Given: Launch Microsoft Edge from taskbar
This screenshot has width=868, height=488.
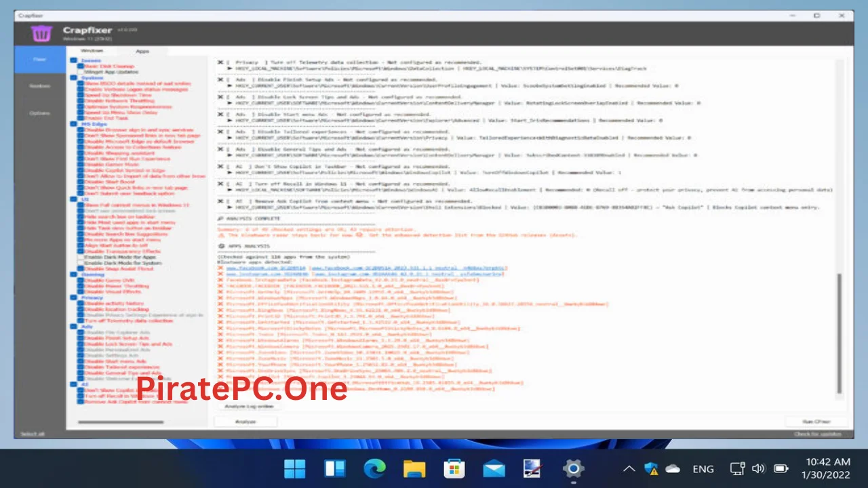Looking at the screenshot, I should (x=374, y=468).
